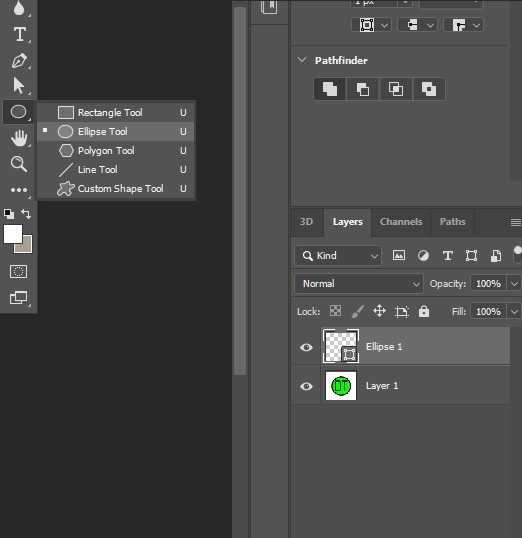Choose Line Tool from flyout
This screenshot has width=522, height=538.
(116, 169)
